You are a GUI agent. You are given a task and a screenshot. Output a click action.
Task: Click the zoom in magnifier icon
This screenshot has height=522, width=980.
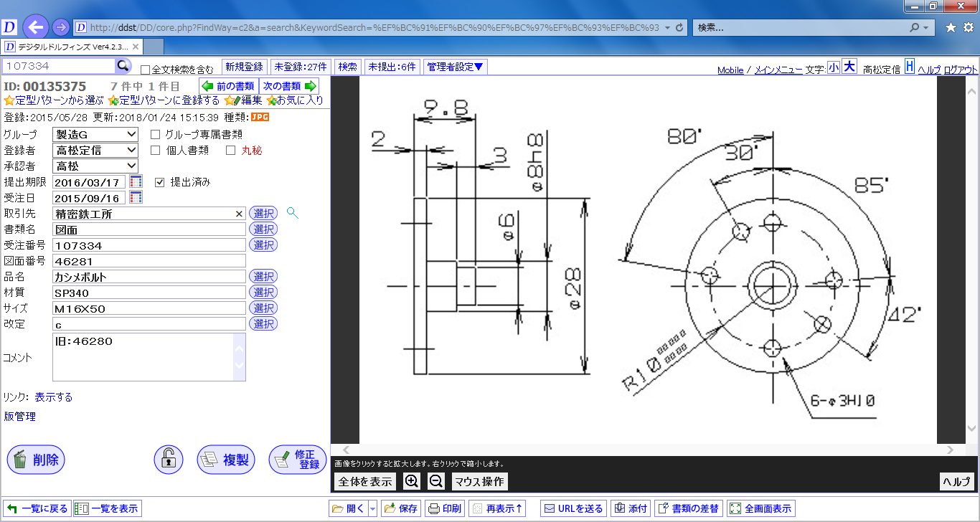pos(412,481)
